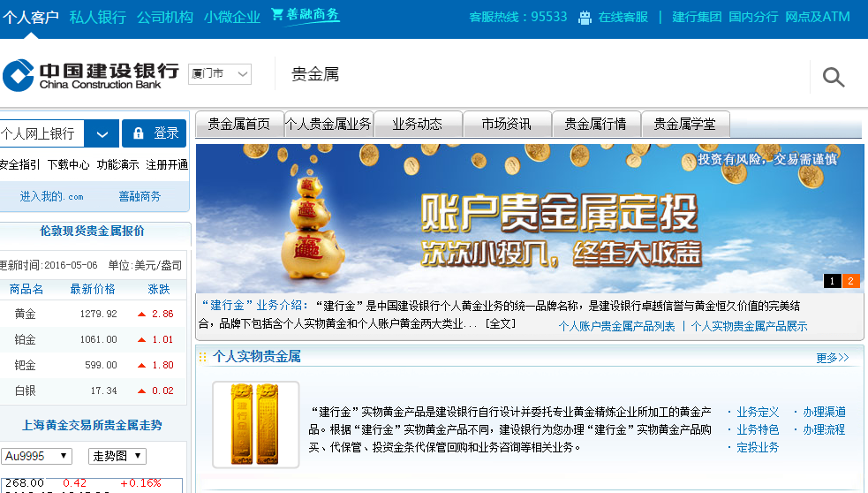Click the 钯金 row in price table
868x493 pixels.
(93, 365)
